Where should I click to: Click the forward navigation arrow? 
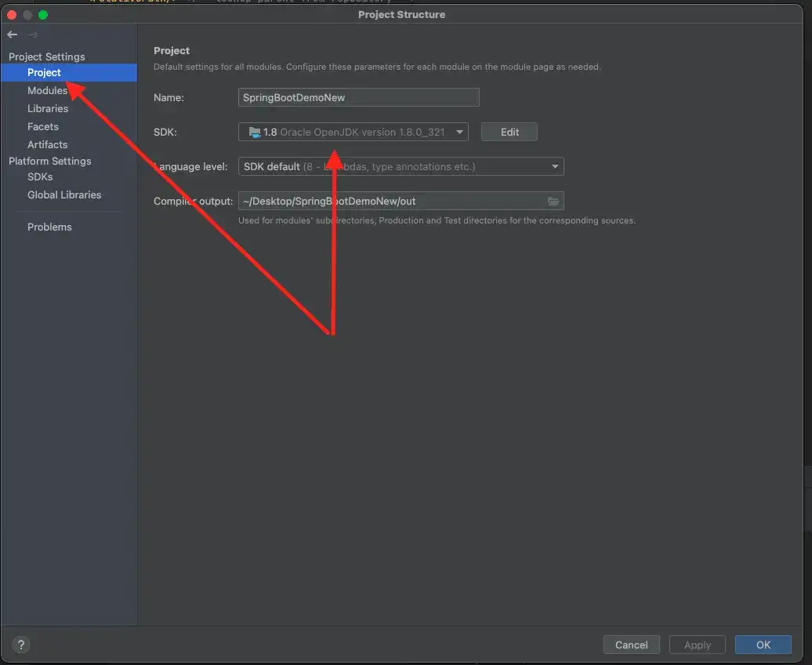coord(33,35)
